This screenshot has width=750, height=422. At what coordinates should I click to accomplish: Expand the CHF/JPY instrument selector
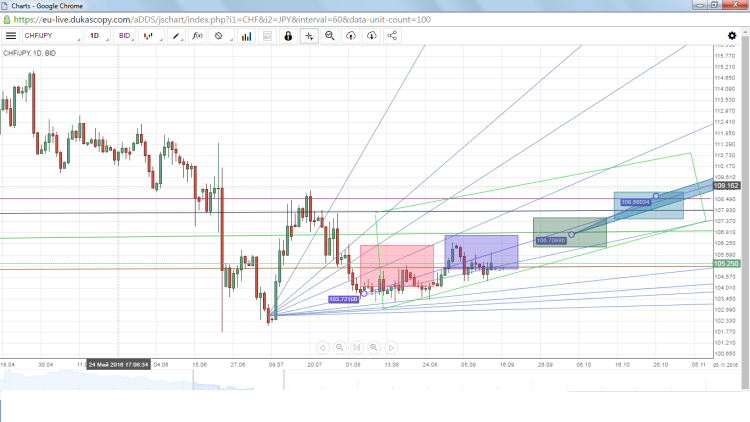pyautogui.click(x=52, y=35)
